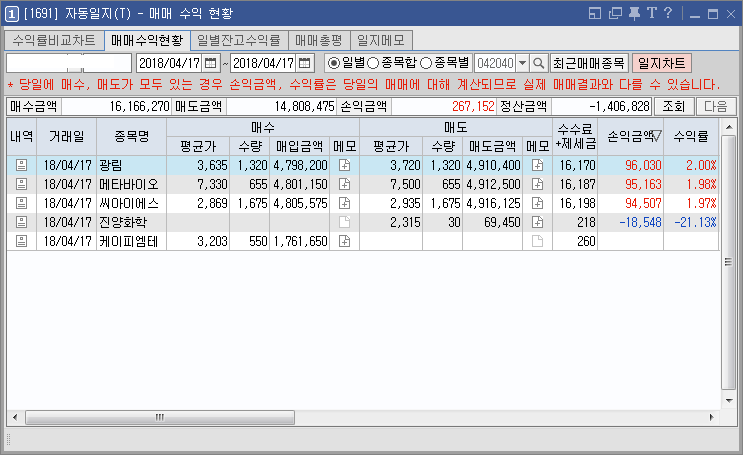Switch to 수익률비교차트 tab

tap(54, 41)
